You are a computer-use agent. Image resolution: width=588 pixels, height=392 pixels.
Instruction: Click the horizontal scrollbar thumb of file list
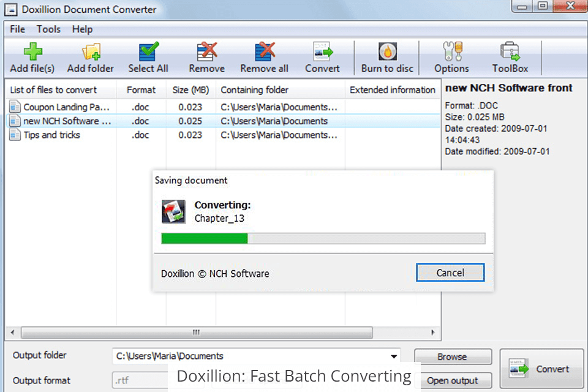coord(197,333)
